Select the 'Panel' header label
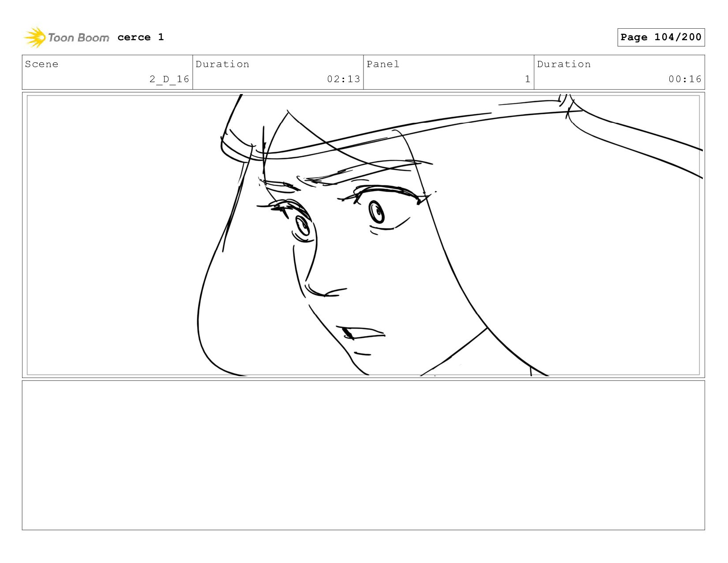 point(383,64)
